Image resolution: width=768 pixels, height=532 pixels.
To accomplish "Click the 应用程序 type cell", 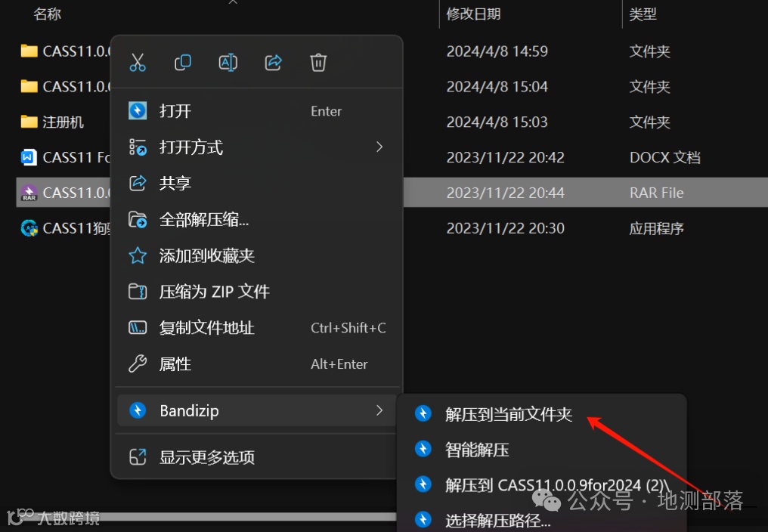I will [656, 228].
